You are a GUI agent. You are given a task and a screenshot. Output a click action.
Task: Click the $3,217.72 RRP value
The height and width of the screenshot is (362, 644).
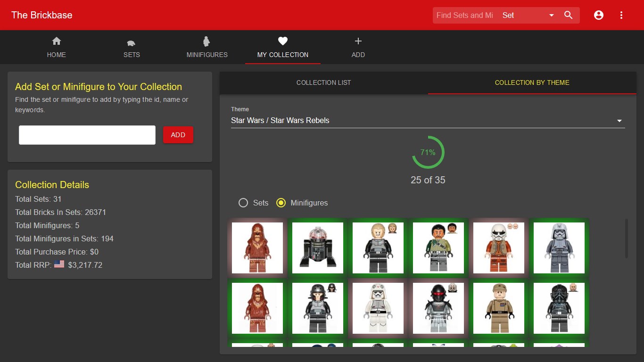click(85, 265)
